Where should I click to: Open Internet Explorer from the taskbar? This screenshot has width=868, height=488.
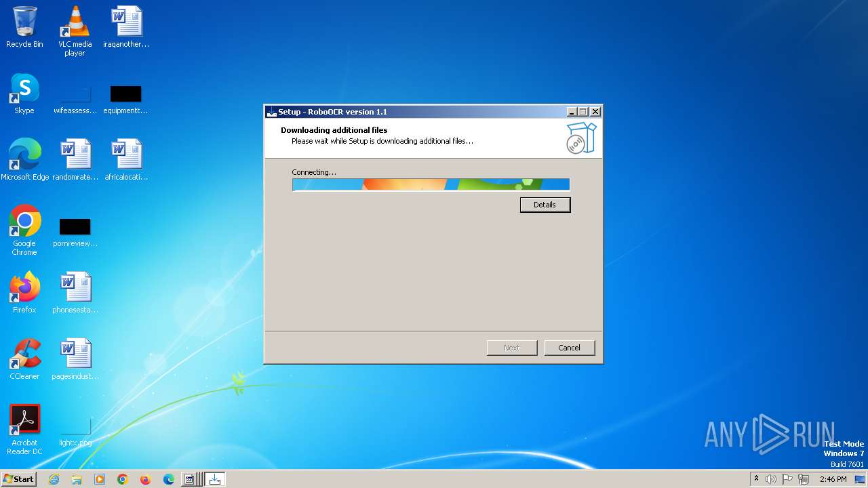(54, 479)
